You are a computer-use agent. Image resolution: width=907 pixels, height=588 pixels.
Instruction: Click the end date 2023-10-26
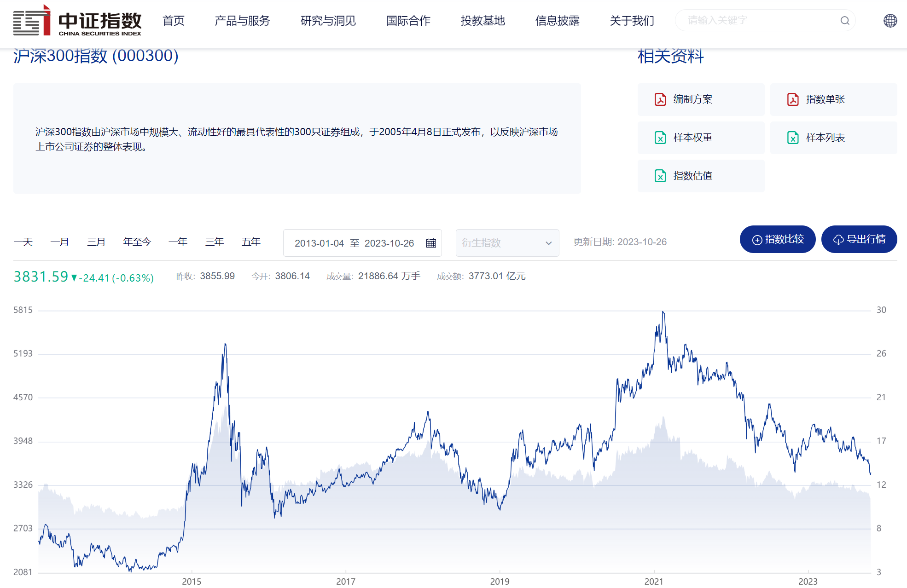click(x=390, y=243)
